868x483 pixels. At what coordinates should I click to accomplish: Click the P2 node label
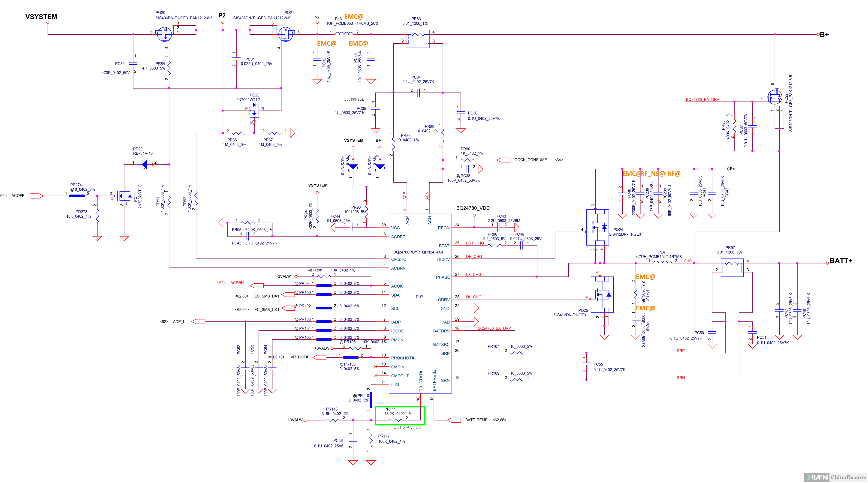click(x=222, y=15)
